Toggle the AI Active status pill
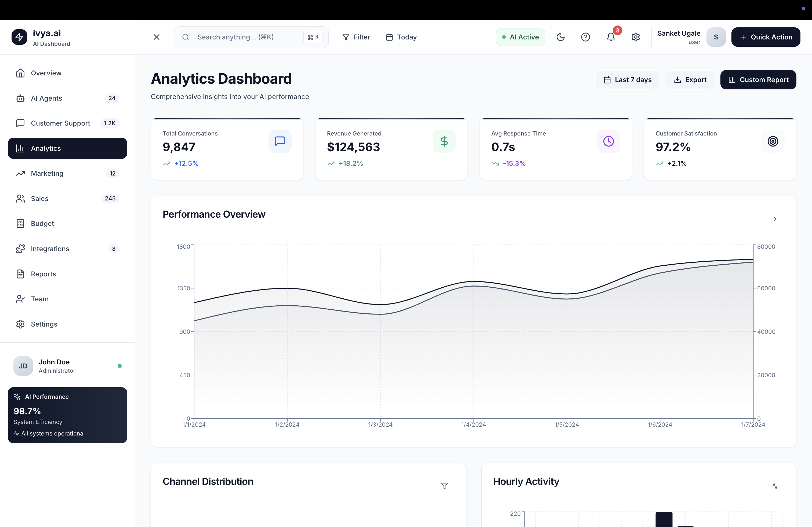The image size is (812, 527). point(520,37)
